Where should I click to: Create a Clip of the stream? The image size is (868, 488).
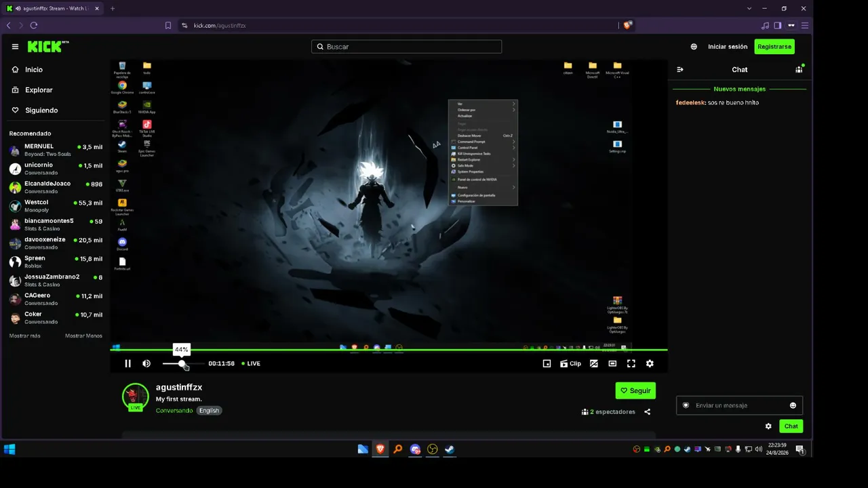click(x=570, y=363)
